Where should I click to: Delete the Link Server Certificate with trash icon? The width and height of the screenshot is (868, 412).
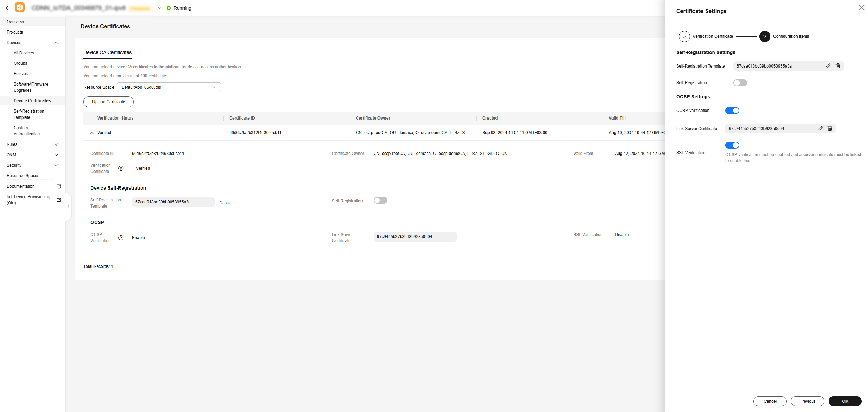pos(830,129)
